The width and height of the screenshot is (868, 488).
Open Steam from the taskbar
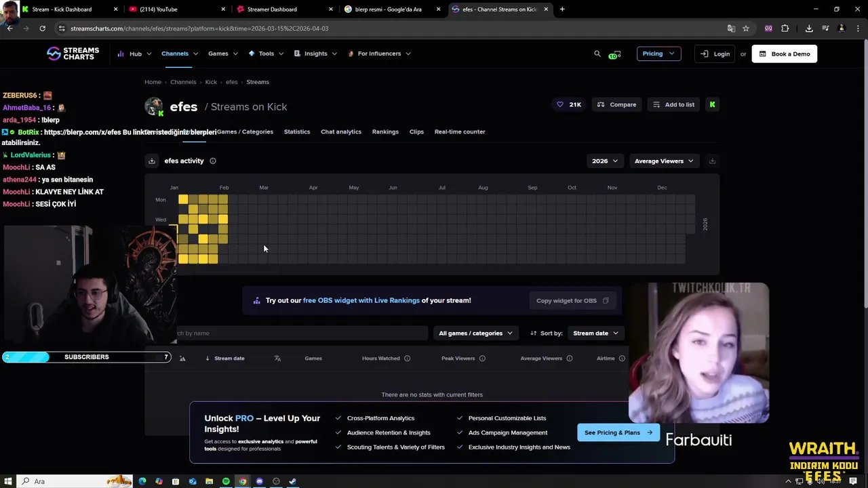click(292, 481)
